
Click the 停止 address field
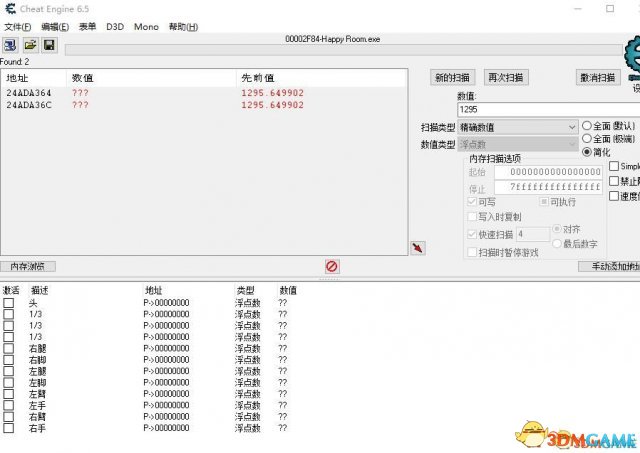click(x=549, y=187)
